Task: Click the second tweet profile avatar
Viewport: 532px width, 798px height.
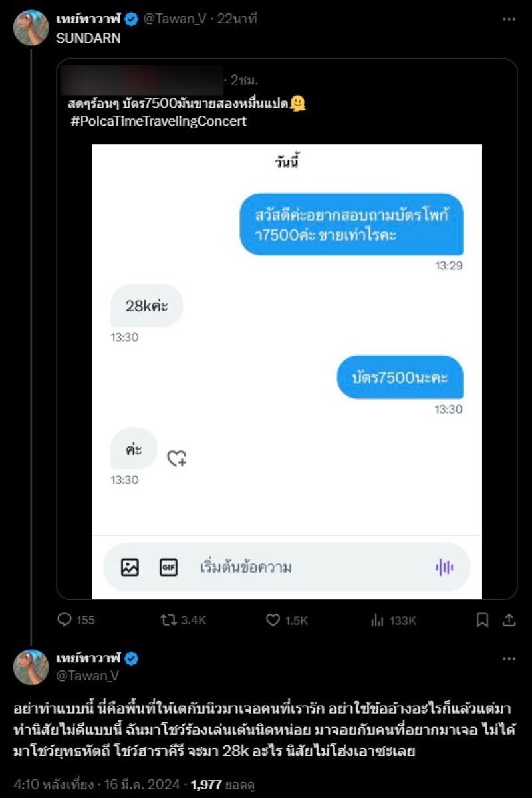Action: (x=31, y=666)
